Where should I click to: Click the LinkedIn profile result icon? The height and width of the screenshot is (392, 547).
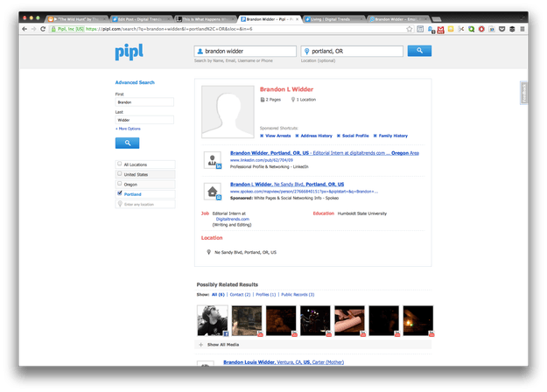(x=213, y=160)
